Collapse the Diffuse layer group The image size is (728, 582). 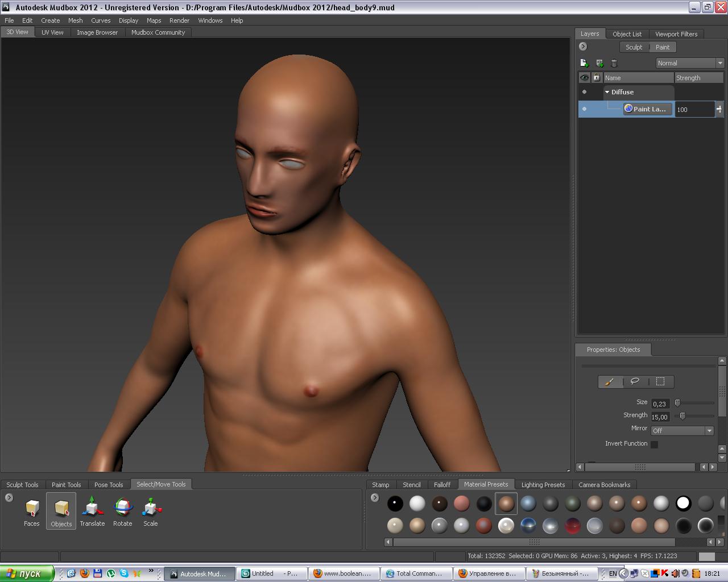(607, 92)
